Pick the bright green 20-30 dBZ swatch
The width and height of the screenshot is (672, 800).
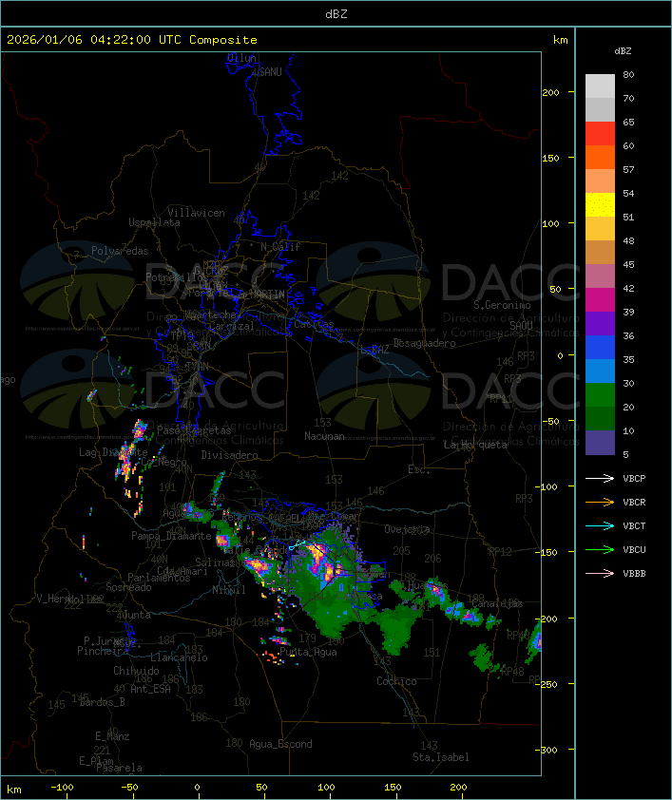pos(600,395)
